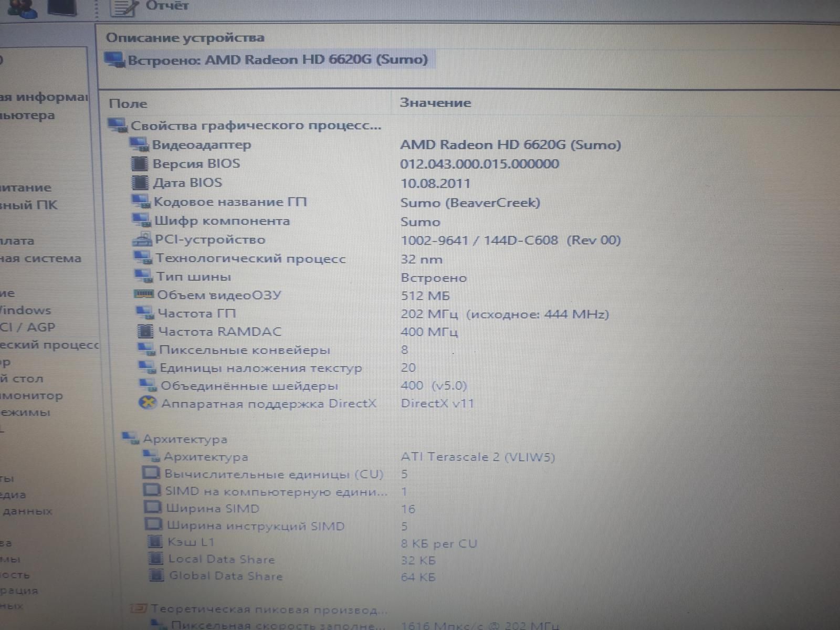The image size is (840, 630).
Task: Click the Дата BIOS chip icon
Action: click(x=140, y=183)
